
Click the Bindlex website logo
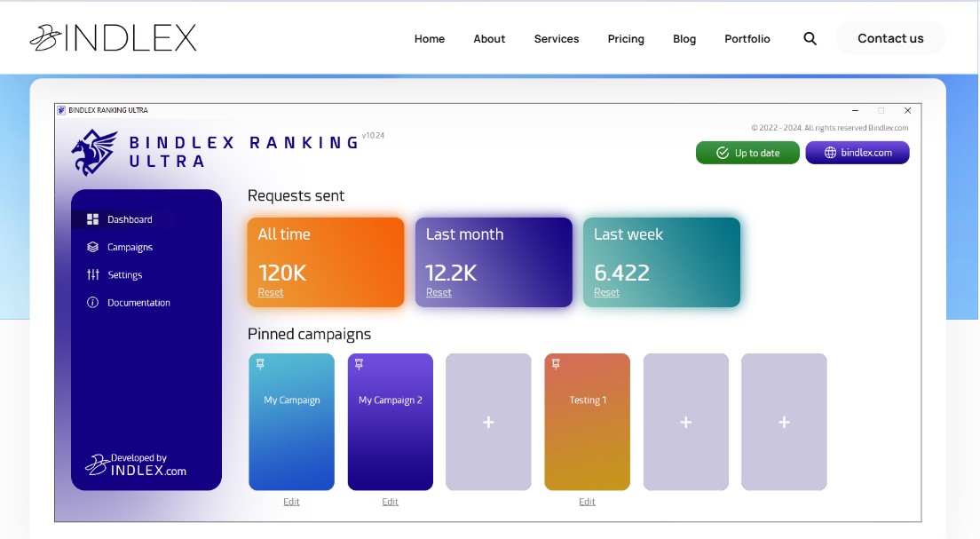pos(113,38)
